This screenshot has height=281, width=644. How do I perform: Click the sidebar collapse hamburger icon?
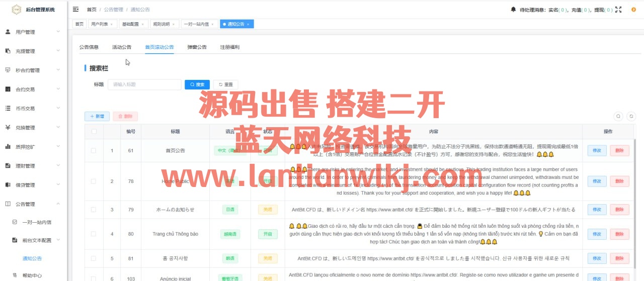coord(75,10)
